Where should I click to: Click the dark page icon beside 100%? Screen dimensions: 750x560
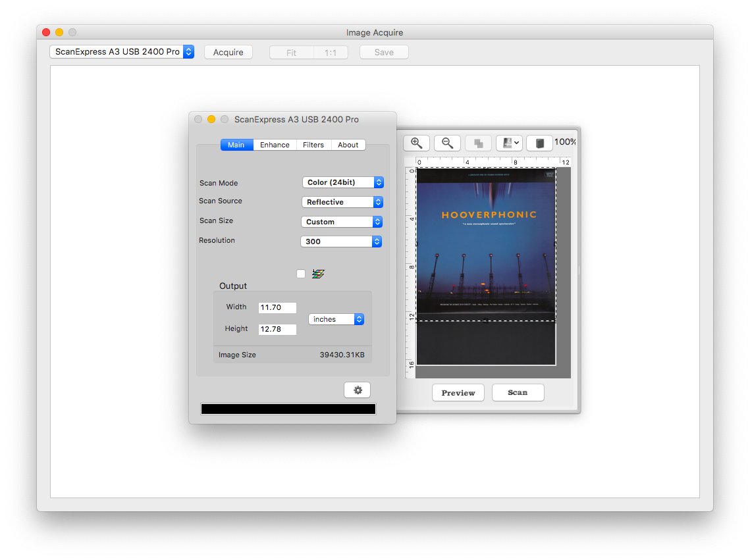click(539, 143)
